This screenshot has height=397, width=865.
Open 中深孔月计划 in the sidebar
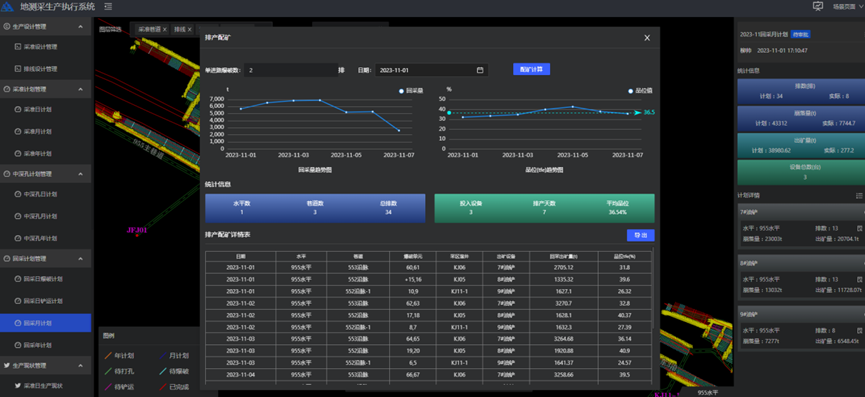click(x=45, y=216)
